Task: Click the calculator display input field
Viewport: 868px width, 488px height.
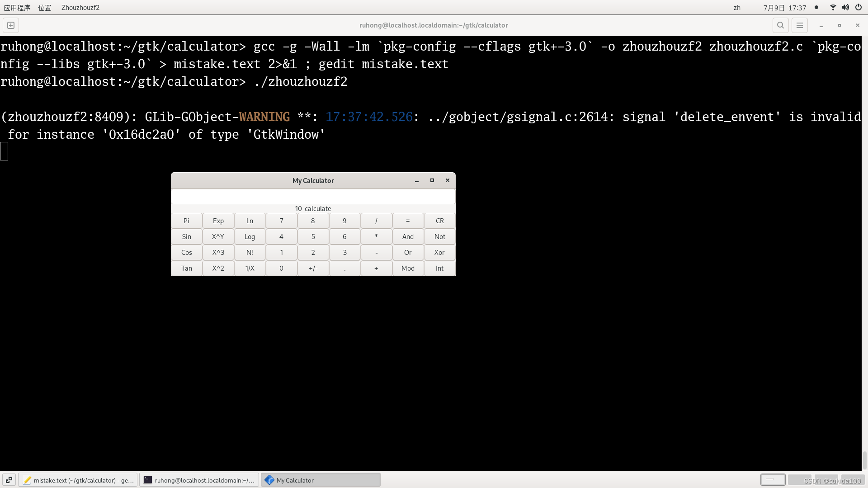Action: coord(313,197)
